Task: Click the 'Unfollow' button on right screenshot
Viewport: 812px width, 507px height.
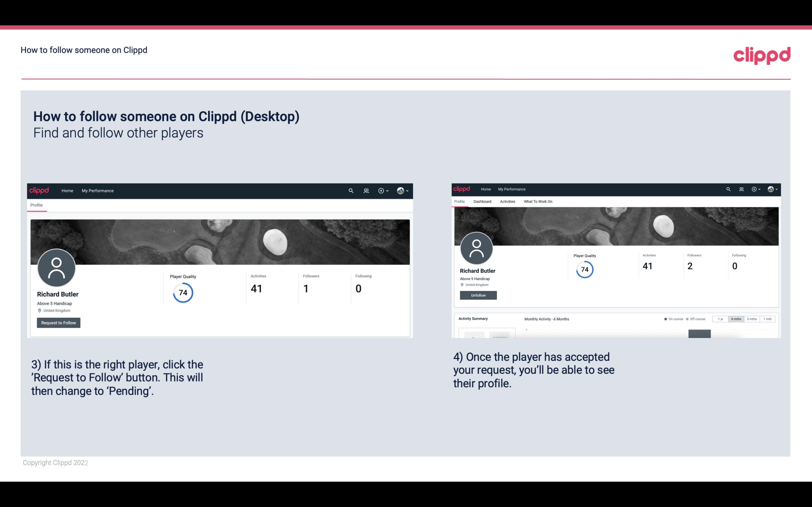Action: [477, 295]
